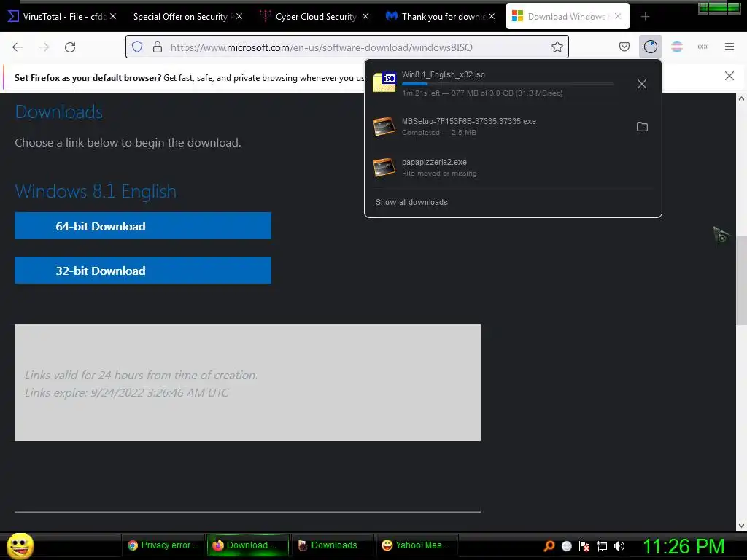Close the Cyber Cloud Security tab

[x=365, y=16]
